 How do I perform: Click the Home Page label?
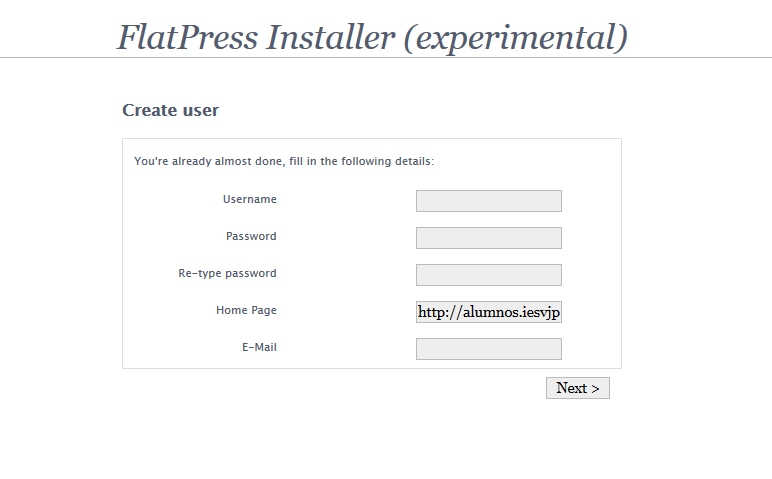tap(246, 311)
